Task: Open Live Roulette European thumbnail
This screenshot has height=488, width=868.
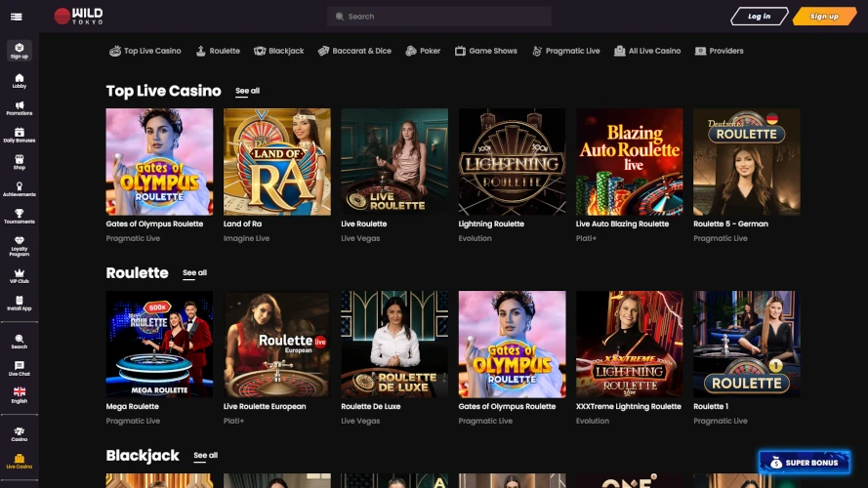Action: tap(276, 345)
